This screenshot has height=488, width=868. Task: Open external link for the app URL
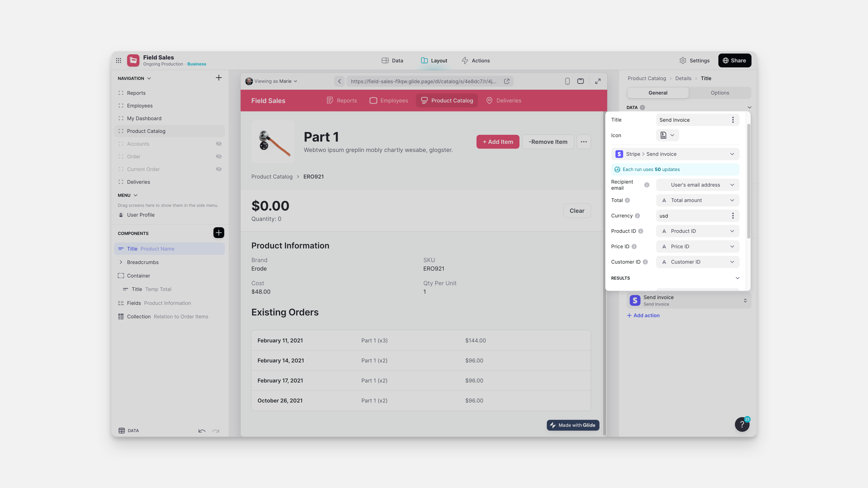click(x=507, y=81)
